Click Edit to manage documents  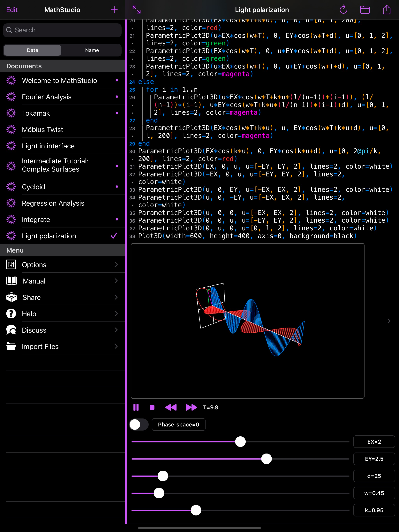[12, 10]
